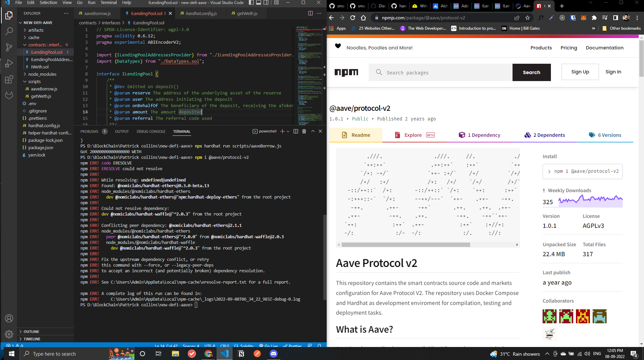644x360 pixels.
Task: Open the Accounts icon in VS Code activity bar
Action: click(x=9, y=318)
